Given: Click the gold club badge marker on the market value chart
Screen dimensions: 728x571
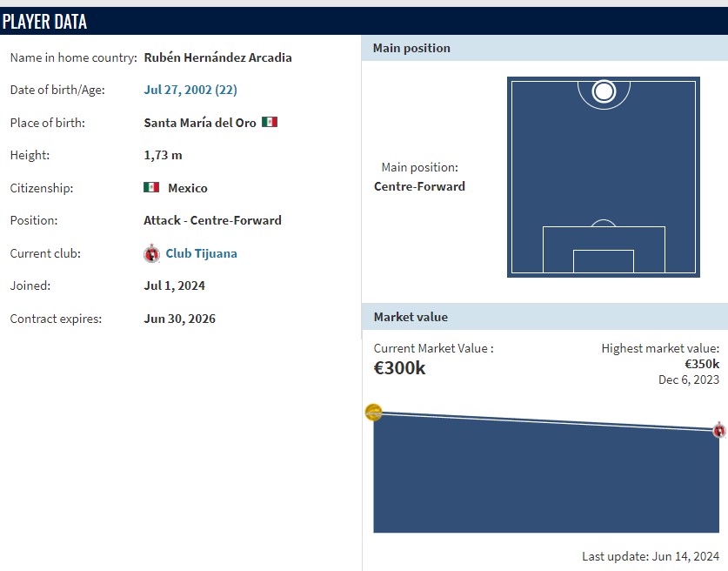Looking at the screenshot, I should (x=373, y=413).
